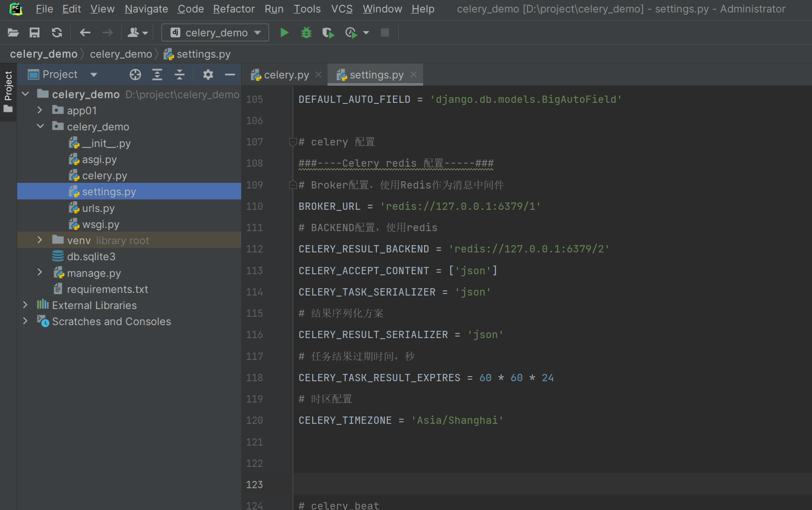This screenshot has width=812, height=510.
Task: Navigate forward with the right arrow
Action: point(108,33)
